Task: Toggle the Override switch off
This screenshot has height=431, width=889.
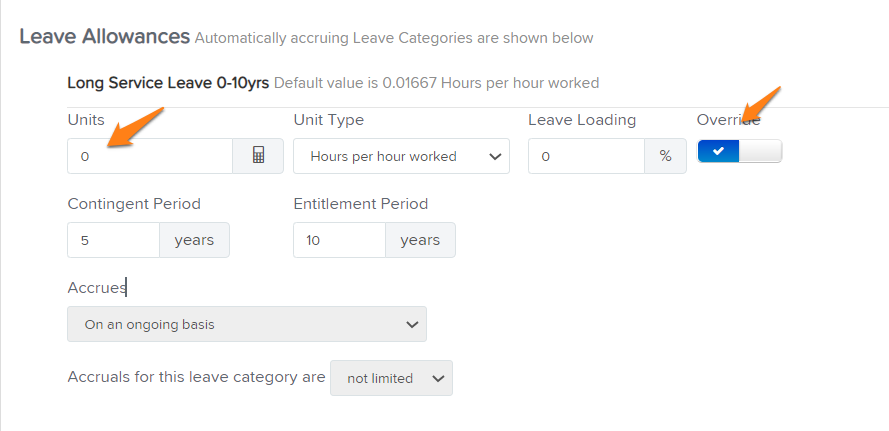Action: click(x=739, y=151)
